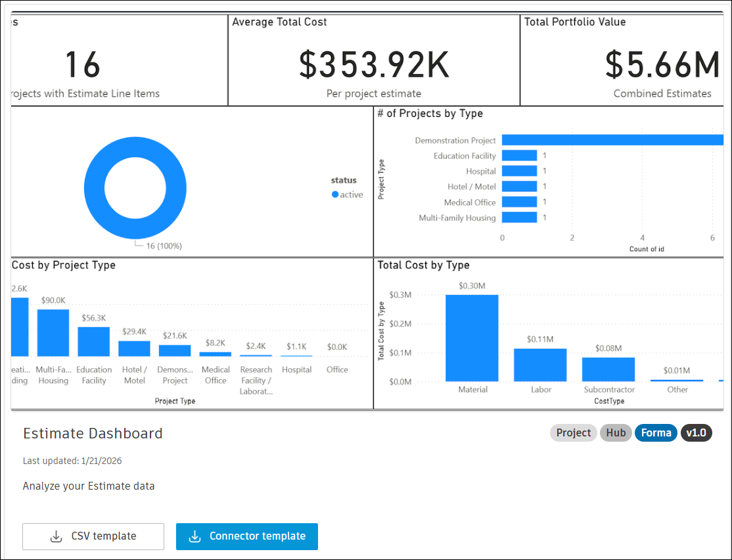Click the $353.92K average total cost value

coord(374,64)
